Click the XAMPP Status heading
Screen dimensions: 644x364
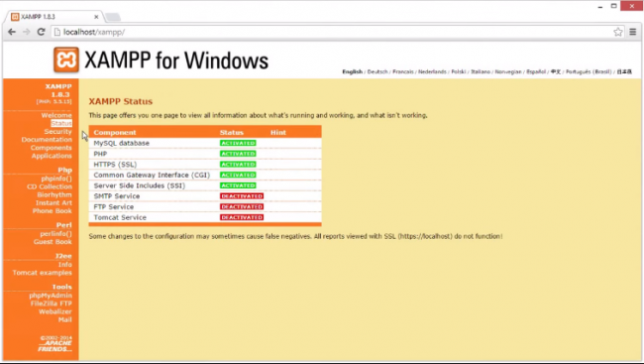click(x=121, y=101)
